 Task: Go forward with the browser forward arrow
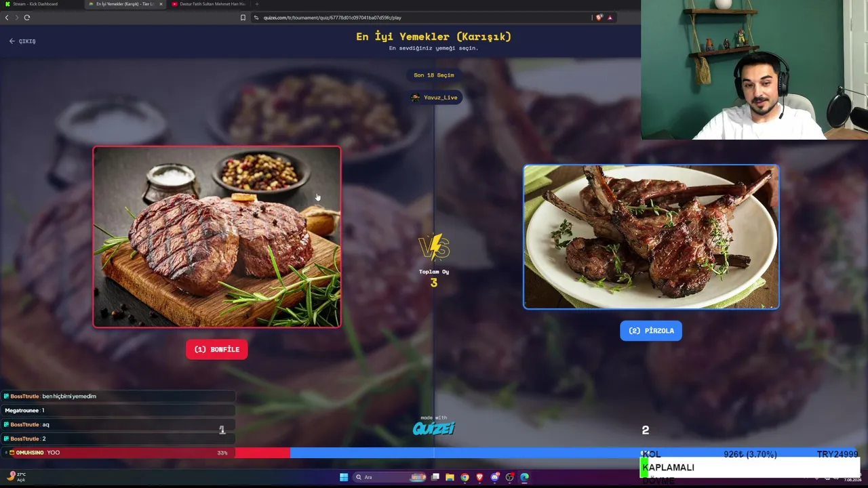[x=16, y=18]
